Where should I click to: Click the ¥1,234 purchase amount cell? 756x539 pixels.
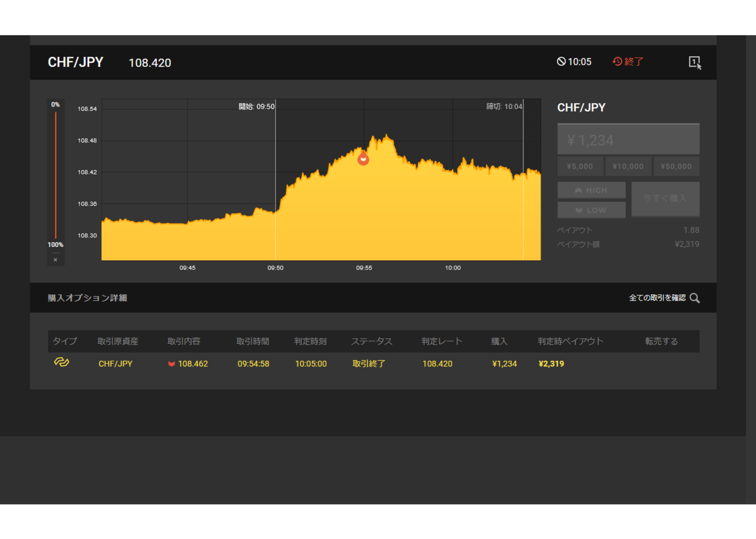click(x=505, y=364)
